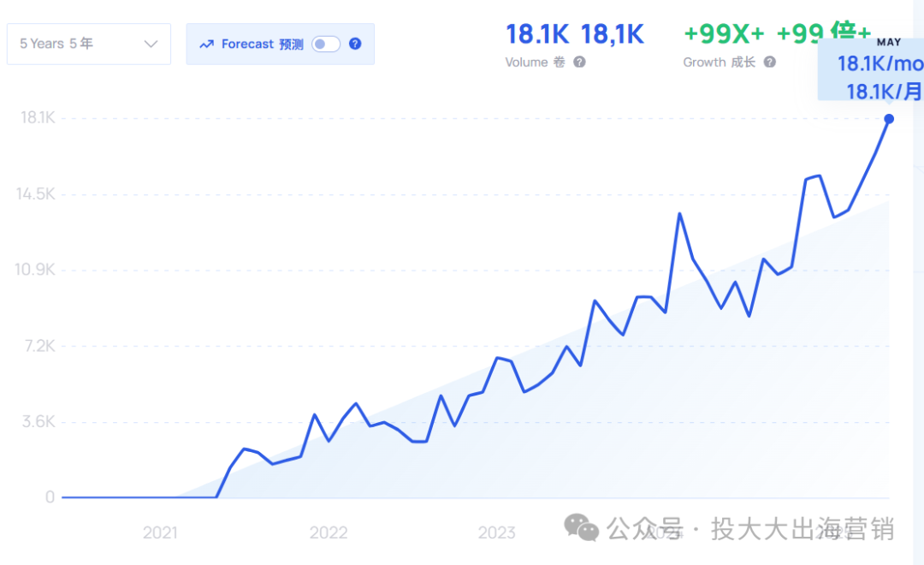
Task: Click the May data point dot on the line
Action: [x=889, y=119]
